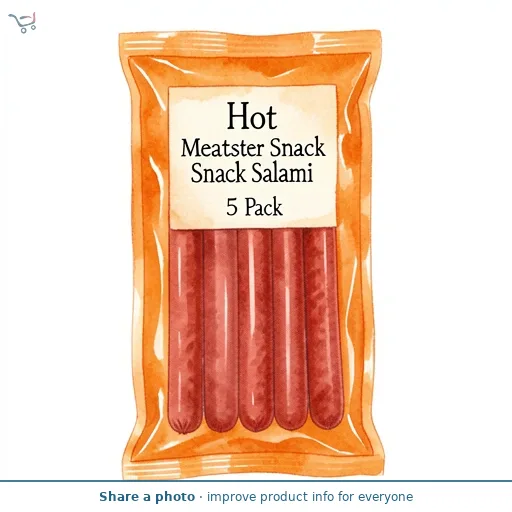This screenshot has height=512, width=512.
Task: Click the rightmost salami stick
Action: (x=323, y=328)
